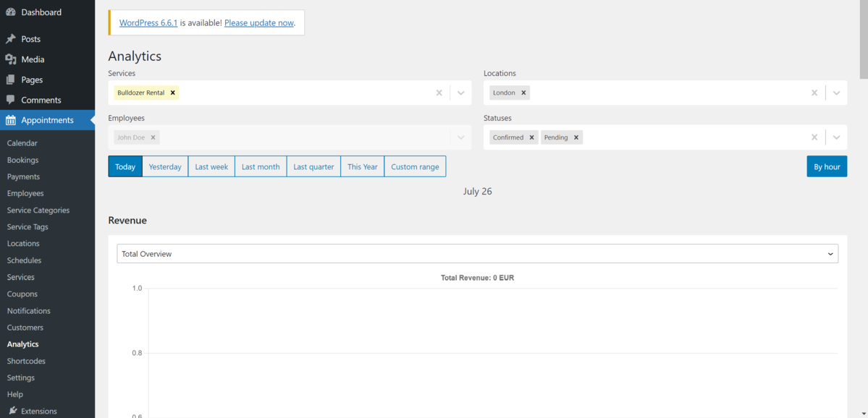The image size is (868, 418).
Task: Click the Dashboard gauge icon
Action: click(x=11, y=12)
